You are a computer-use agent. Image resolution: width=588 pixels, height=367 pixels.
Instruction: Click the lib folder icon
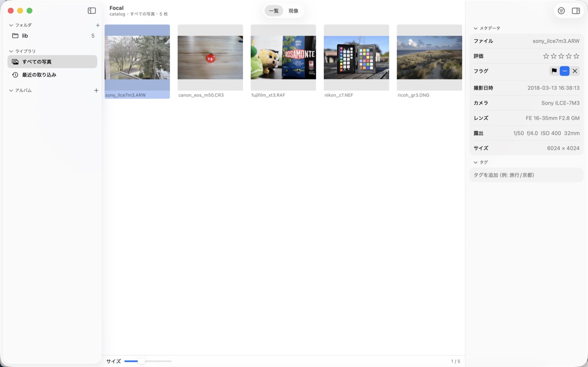[x=15, y=36]
